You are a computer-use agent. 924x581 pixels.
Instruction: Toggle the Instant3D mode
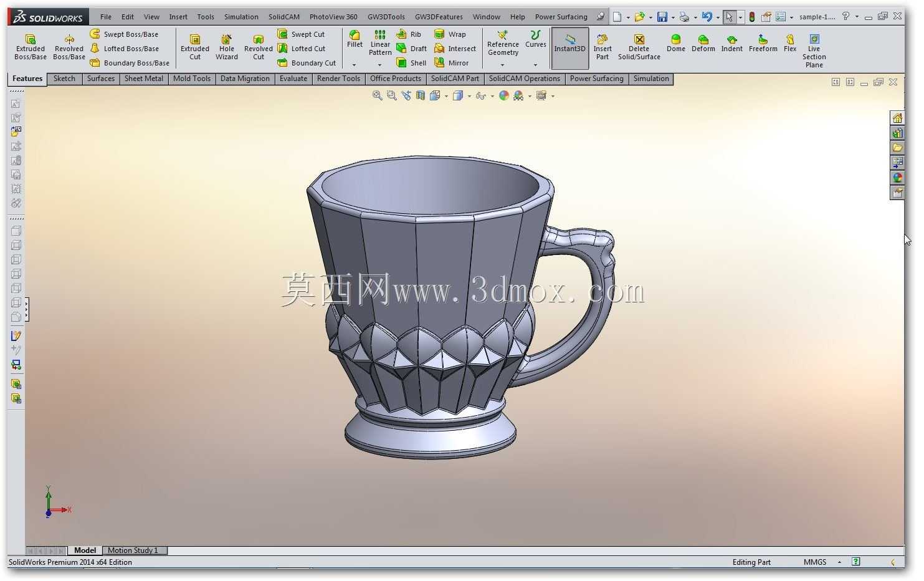569,47
